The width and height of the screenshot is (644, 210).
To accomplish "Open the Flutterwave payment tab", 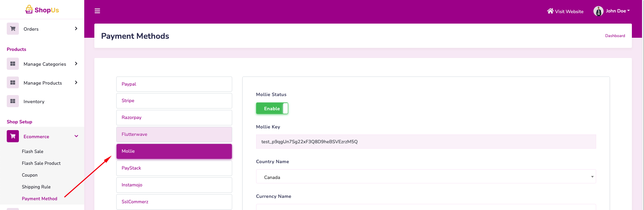I will (x=174, y=134).
